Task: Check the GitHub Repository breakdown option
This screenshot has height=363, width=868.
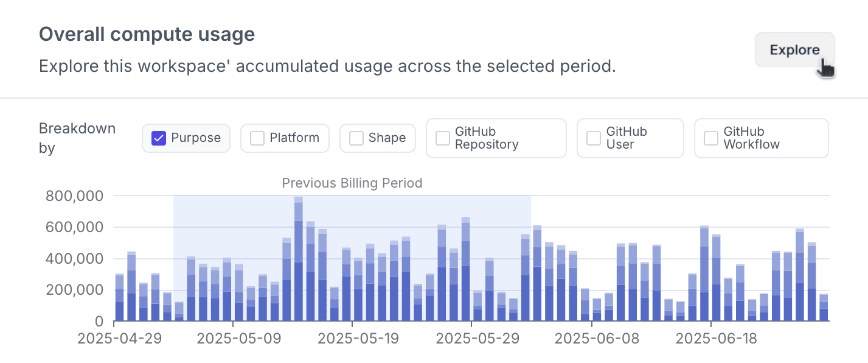Action: 442,138
